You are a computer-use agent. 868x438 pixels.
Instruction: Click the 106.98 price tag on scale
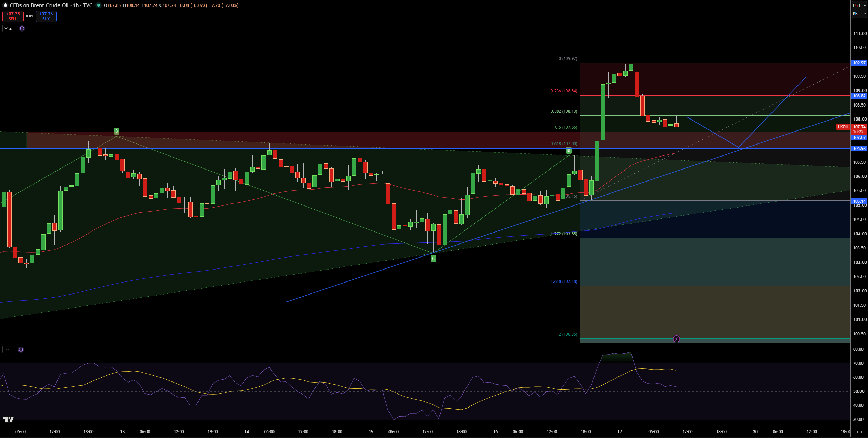859,149
